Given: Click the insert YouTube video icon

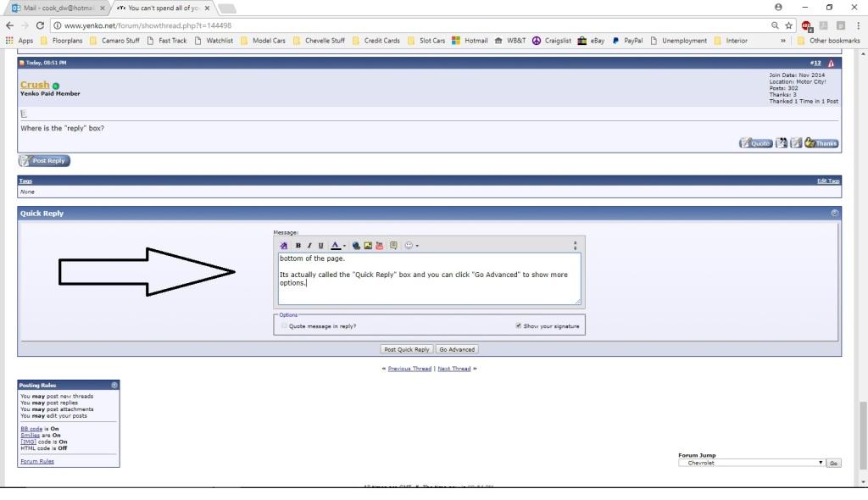Looking at the screenshot, I should click(x=380, y=245).
